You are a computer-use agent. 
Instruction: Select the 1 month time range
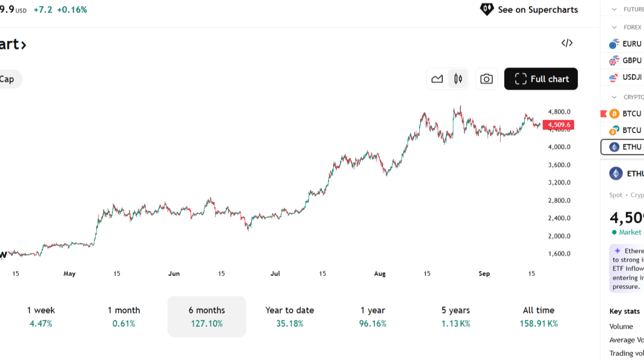click(124, 317)
